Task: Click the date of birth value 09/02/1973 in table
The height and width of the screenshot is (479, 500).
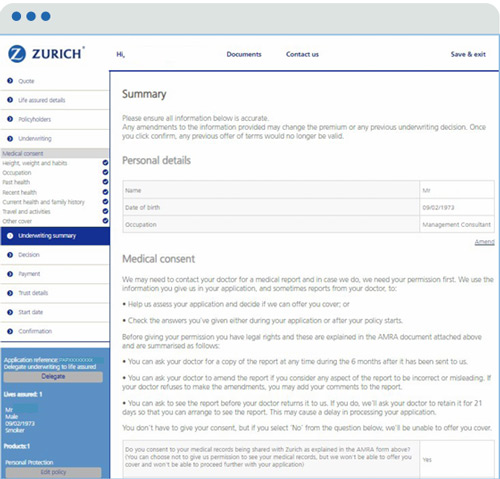Action: [x=438, y=208]
